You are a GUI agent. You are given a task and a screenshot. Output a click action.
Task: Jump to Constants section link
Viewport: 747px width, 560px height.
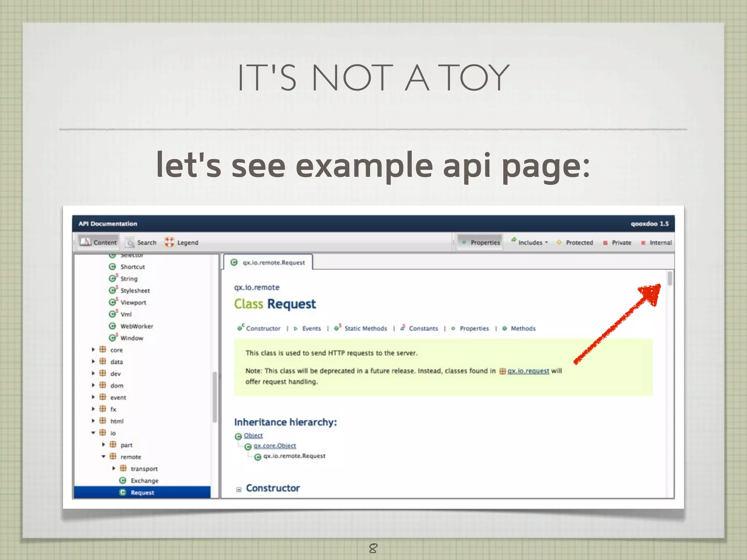423,328
